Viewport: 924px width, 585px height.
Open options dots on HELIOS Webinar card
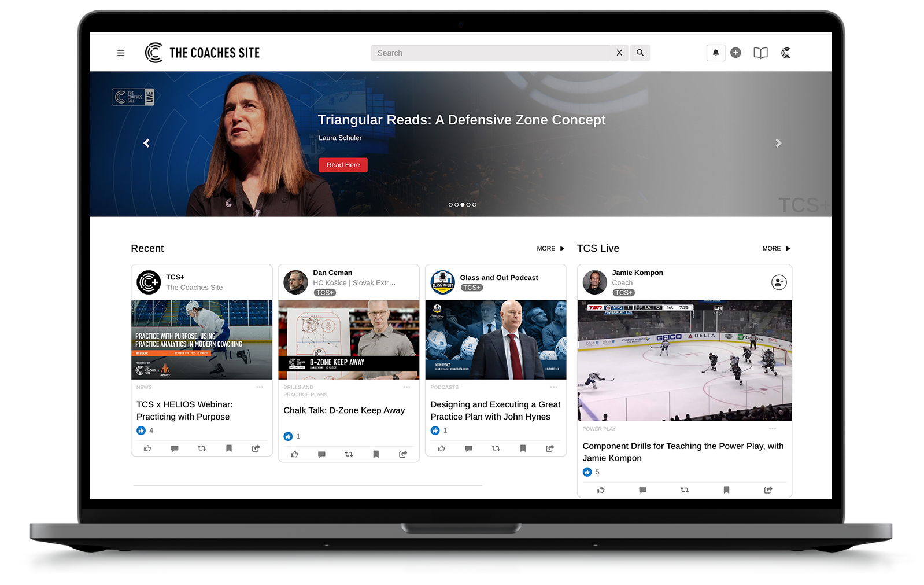(x=260, y=387)
